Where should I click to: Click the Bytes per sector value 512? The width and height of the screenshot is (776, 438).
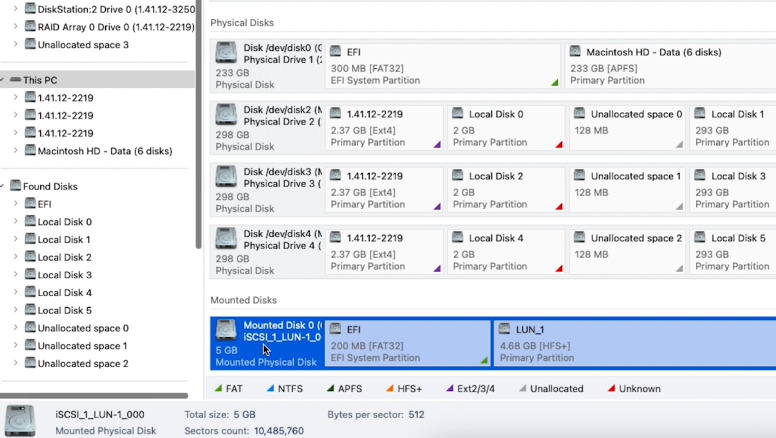[416, 415]
